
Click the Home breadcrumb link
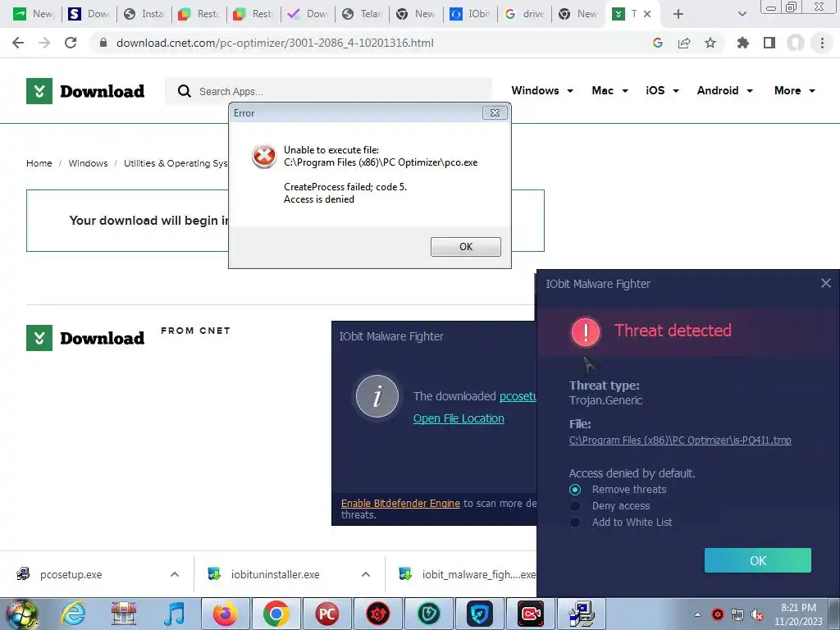pyautogui.click(x=39, y=163)
